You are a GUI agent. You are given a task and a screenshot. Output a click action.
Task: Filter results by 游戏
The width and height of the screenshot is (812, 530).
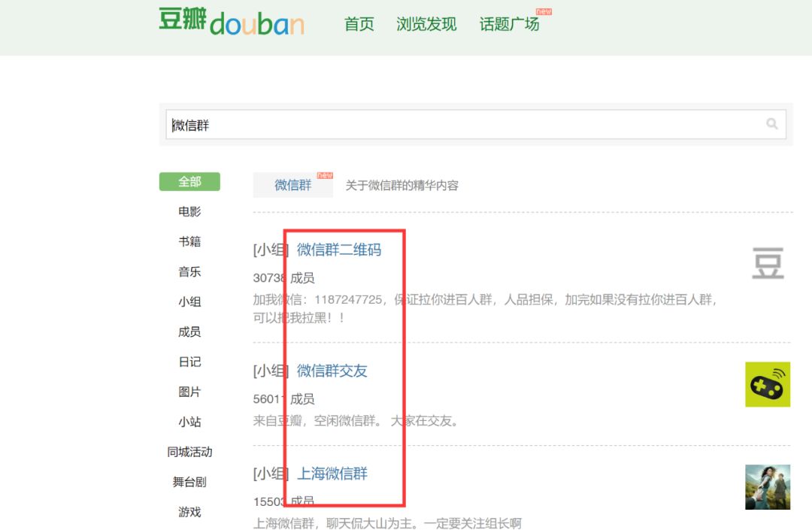pyautogui.click(x=189, y=512)
